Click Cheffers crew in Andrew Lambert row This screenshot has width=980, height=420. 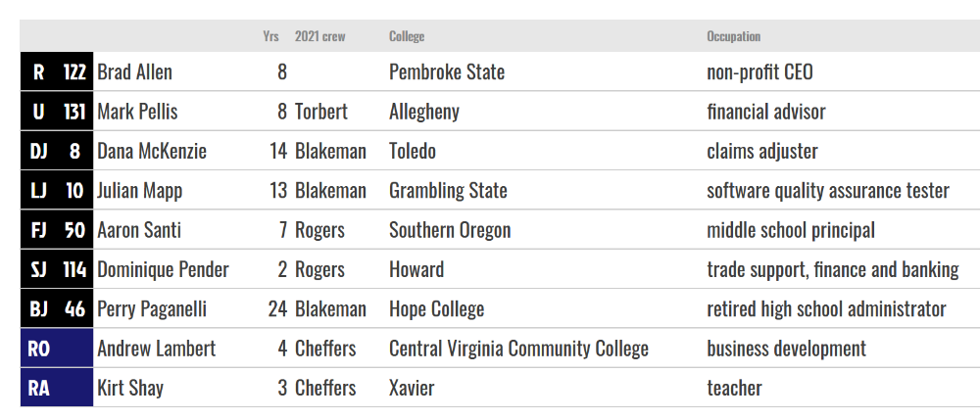pyautogui.click(x=325, y=349)
